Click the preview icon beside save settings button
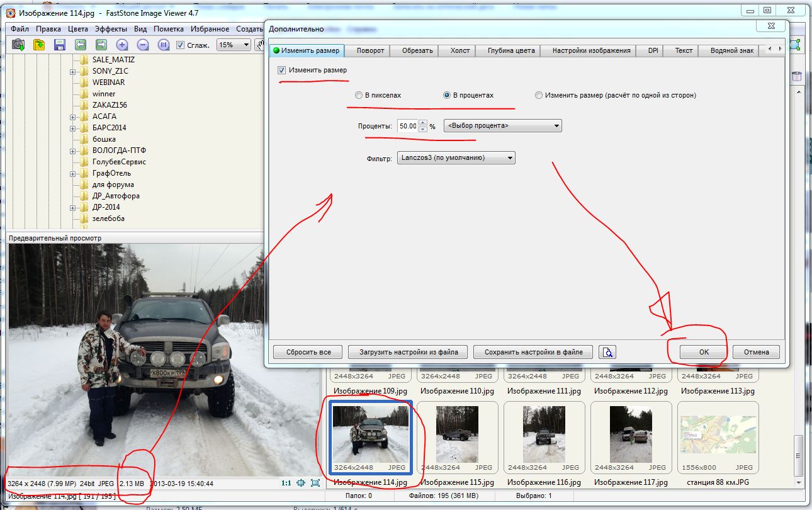This screenshot has width=812, height=510. pyautogui.click(x=607, y=352)
